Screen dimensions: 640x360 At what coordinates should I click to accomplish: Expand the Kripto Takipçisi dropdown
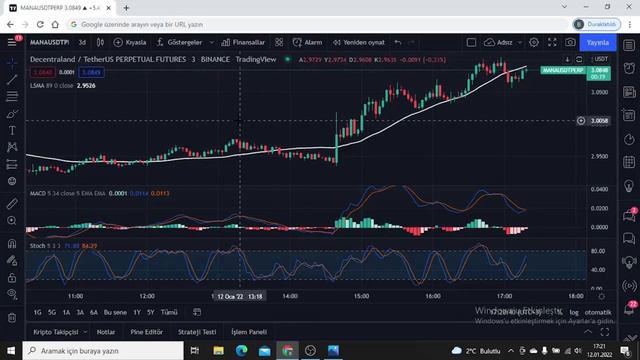click(x=85, y=332)
